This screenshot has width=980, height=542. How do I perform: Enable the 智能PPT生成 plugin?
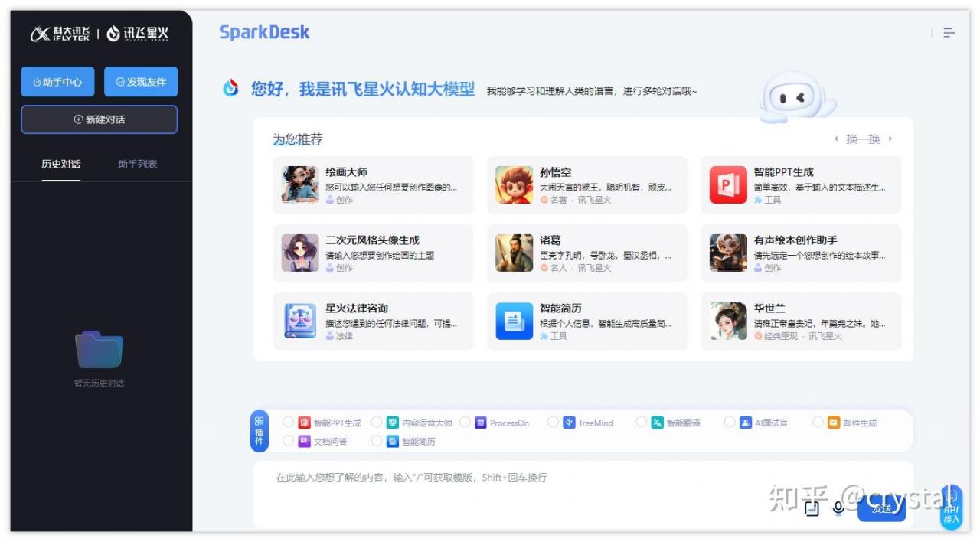coord(288,423)
